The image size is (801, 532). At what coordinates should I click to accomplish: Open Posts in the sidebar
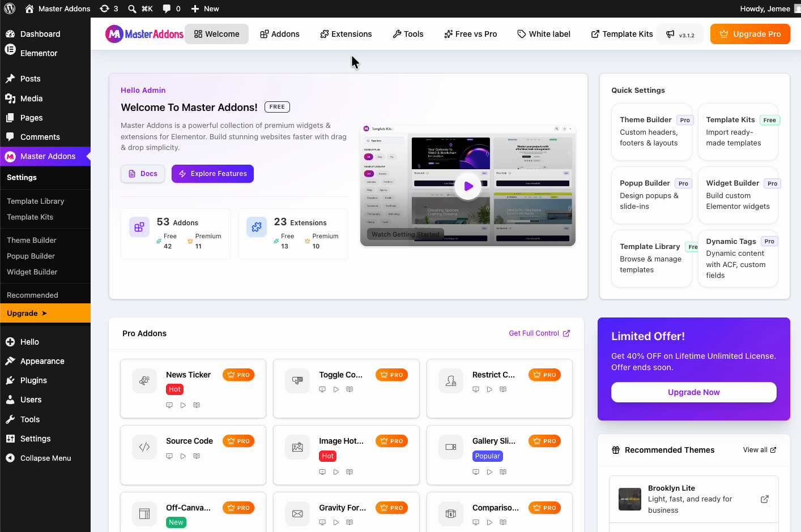tap(45, 79)
